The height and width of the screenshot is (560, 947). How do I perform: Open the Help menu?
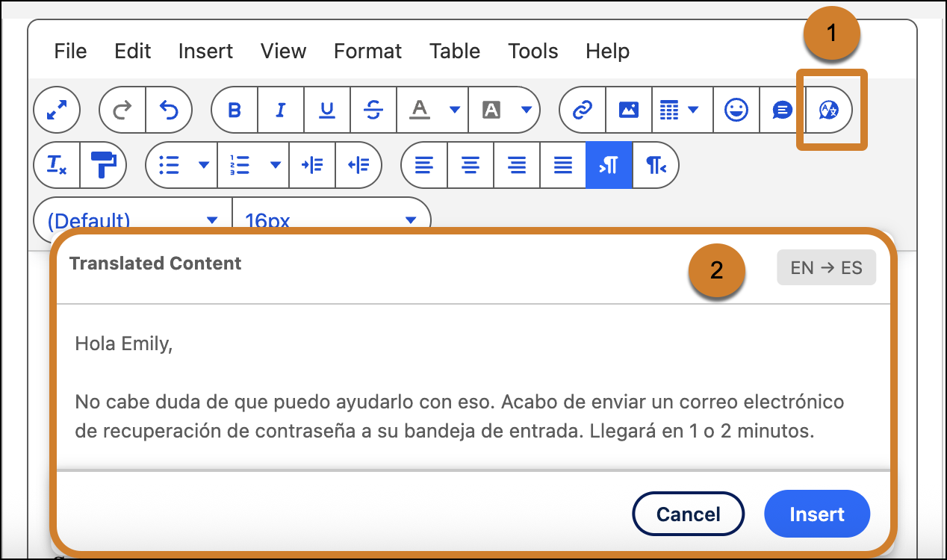pos(607,51)
